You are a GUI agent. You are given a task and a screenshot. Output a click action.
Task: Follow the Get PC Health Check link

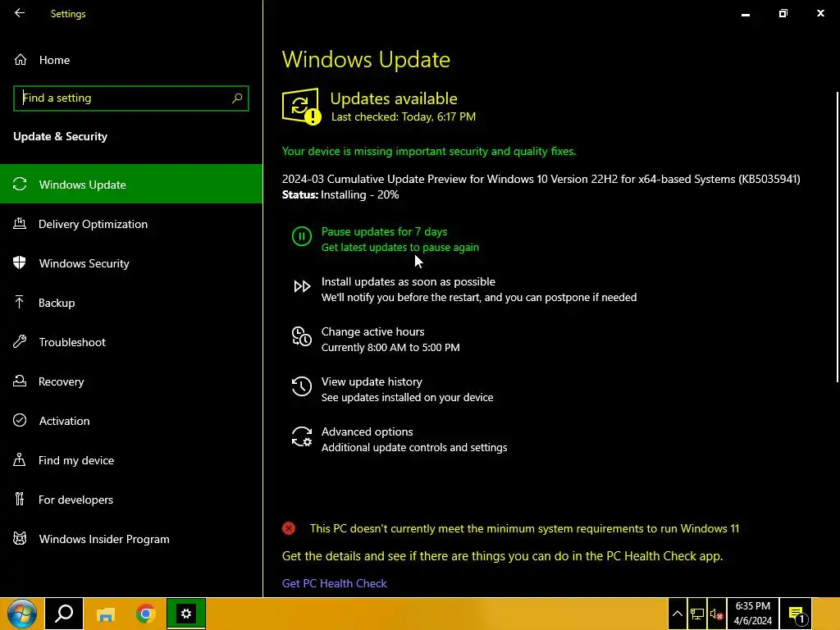click(335, 583)
